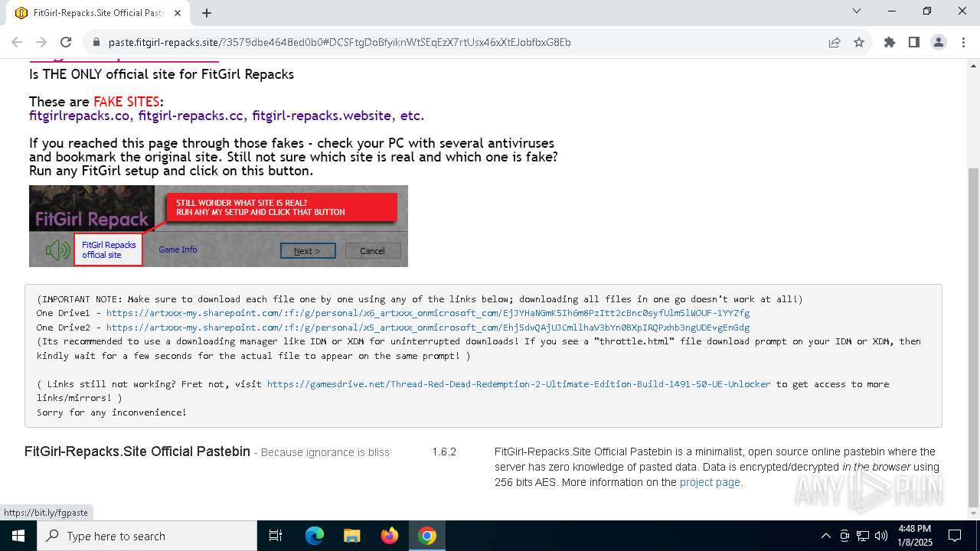Viewport: 980px width, 551px height.
Task: Open the One Drive2 sharepoint link
Action: (428, 327)
